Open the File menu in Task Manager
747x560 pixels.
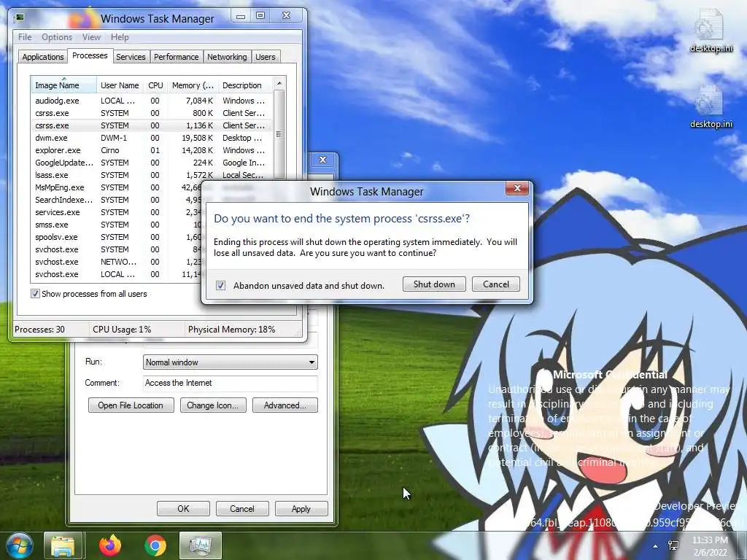tap(25, 37)
